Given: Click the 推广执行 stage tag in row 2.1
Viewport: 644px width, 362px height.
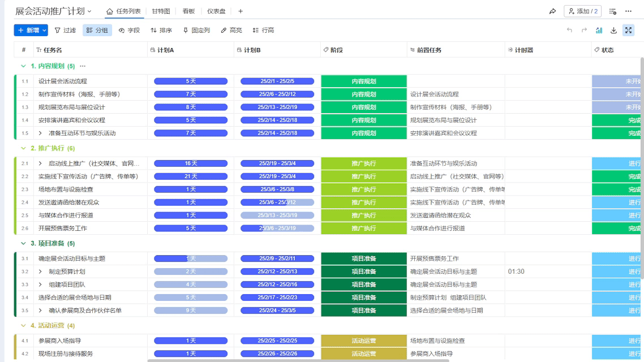Looking at the screenshot, I should 363,163.
